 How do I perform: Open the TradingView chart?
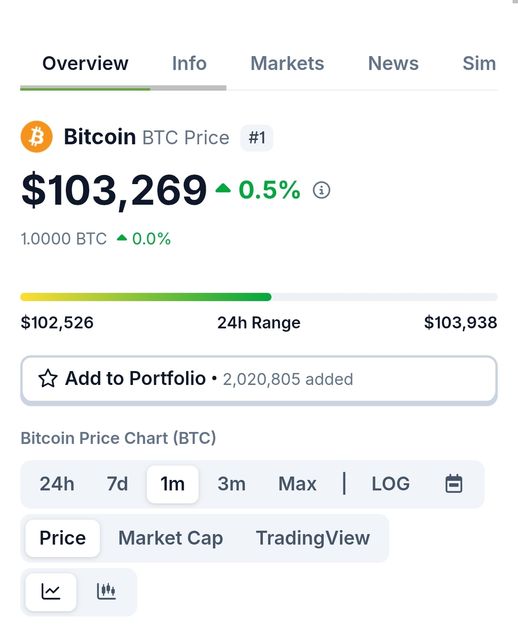313,538
